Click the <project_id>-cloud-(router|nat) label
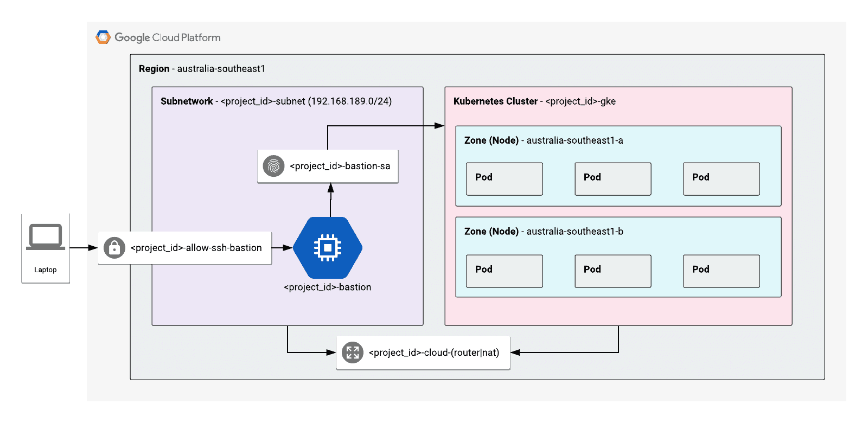This screenshot has height=423, width=868. [x=434, y=352]
